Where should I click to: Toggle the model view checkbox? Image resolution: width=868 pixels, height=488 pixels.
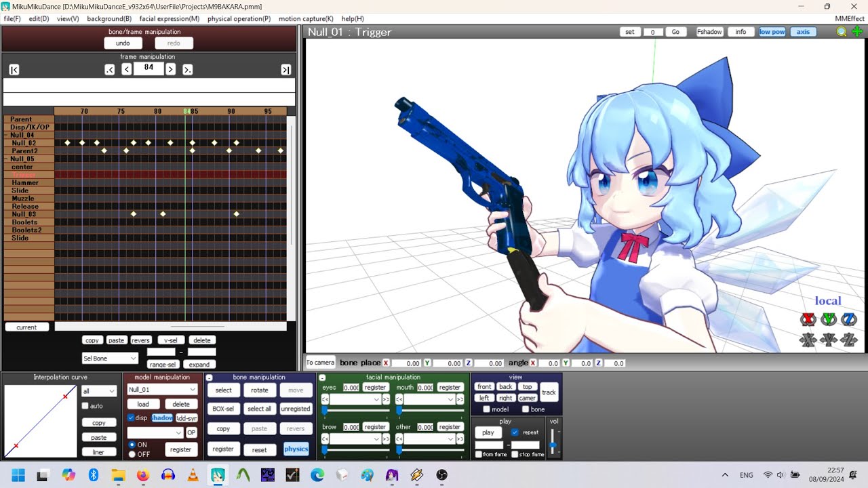tap(486, 409)
